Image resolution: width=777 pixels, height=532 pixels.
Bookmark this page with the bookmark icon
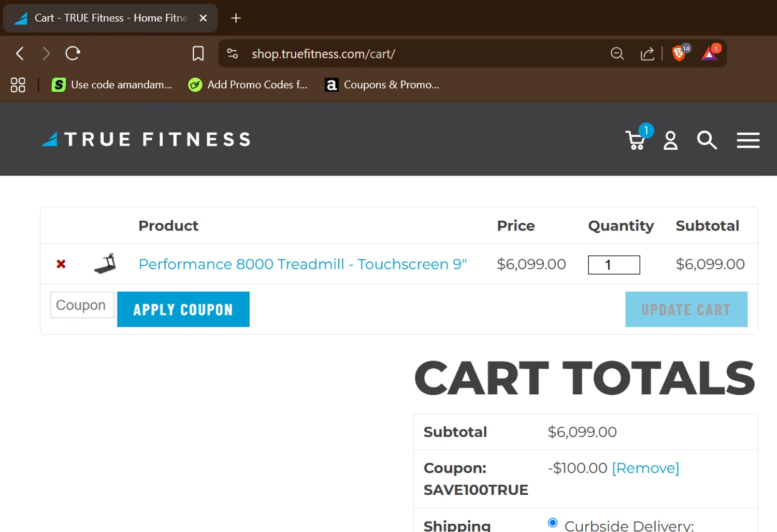click(x=198, y=53)
